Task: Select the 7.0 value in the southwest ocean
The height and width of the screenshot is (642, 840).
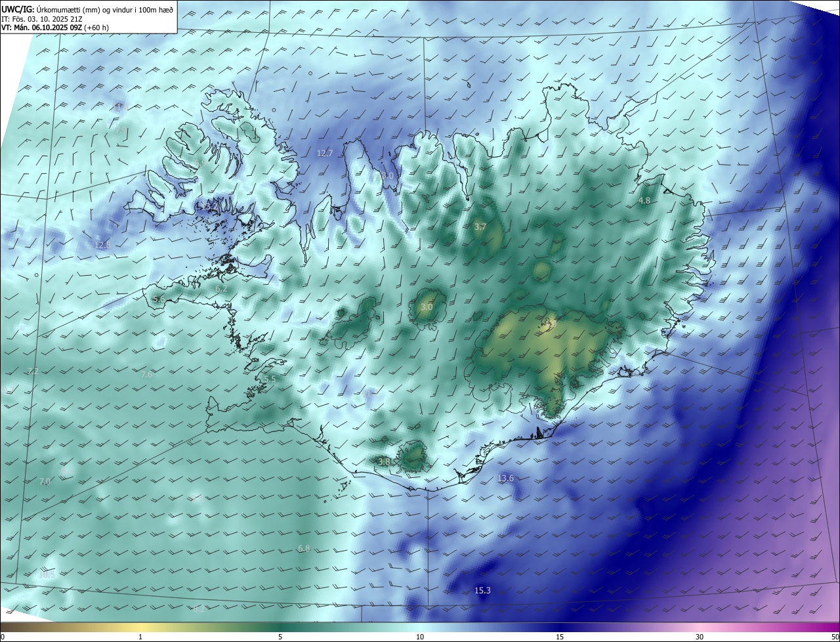Action: 45,482
